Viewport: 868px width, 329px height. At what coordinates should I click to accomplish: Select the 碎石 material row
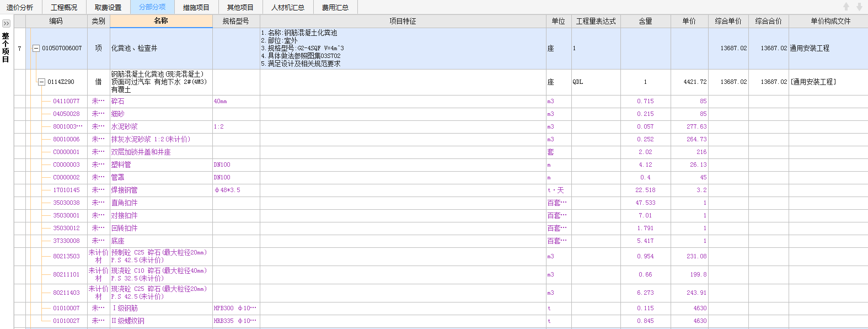(441, 102)
